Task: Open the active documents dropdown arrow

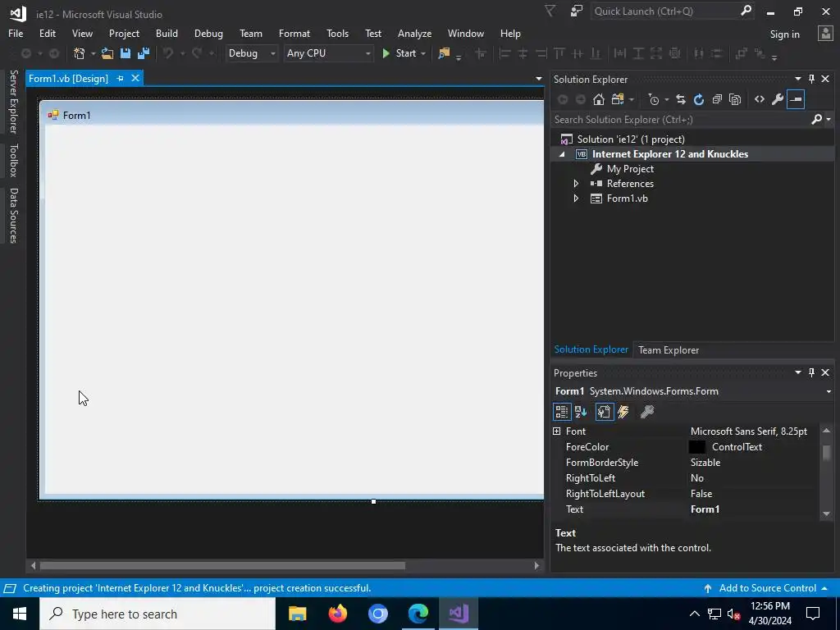Action: click(x=538, y=79)
